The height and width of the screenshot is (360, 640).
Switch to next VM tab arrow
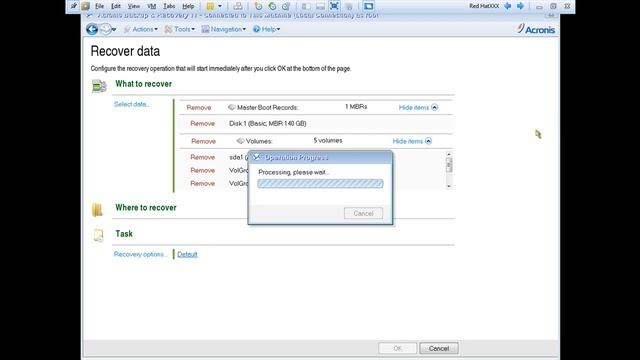520,6
